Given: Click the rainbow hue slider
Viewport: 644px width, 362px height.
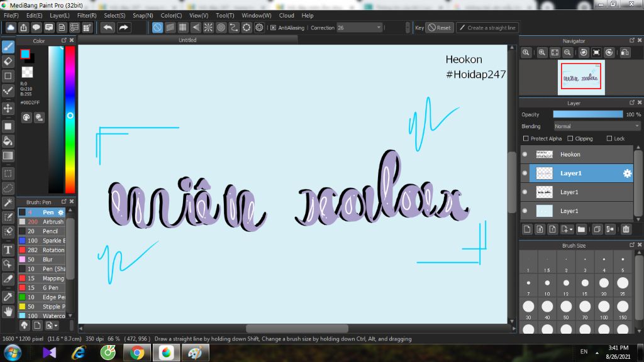Looking at the screenshot, I should click(x=70, y=119).
